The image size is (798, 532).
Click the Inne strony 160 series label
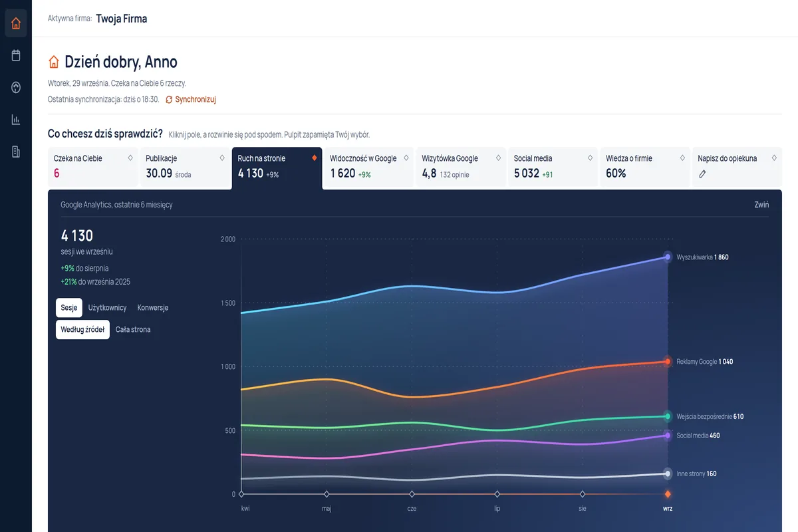click(x=696, y=474)
